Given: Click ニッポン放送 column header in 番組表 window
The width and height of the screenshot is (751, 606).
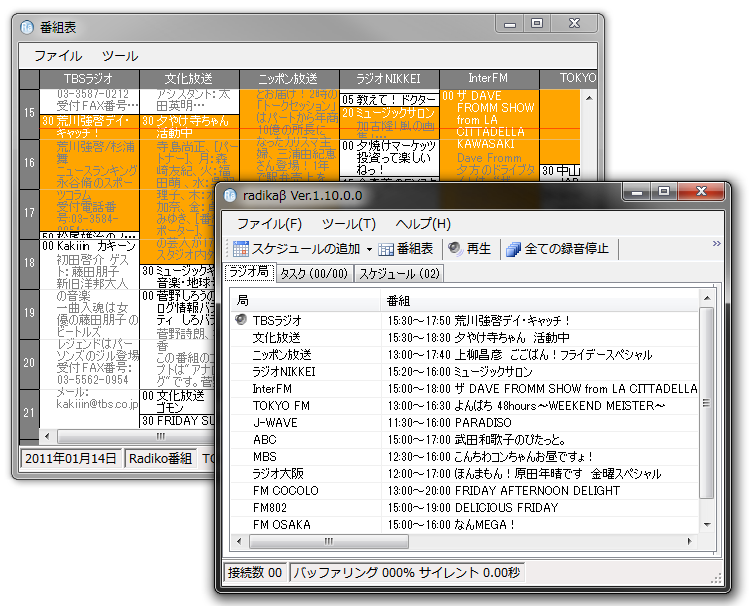Looking at the screenshot, I should click(289, 79).
